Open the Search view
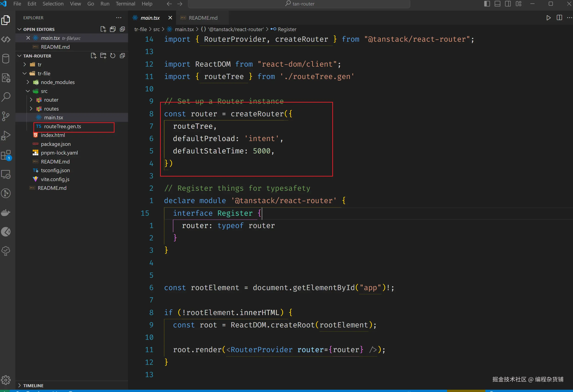Screen dimensions: 573x392 (6, 97)
